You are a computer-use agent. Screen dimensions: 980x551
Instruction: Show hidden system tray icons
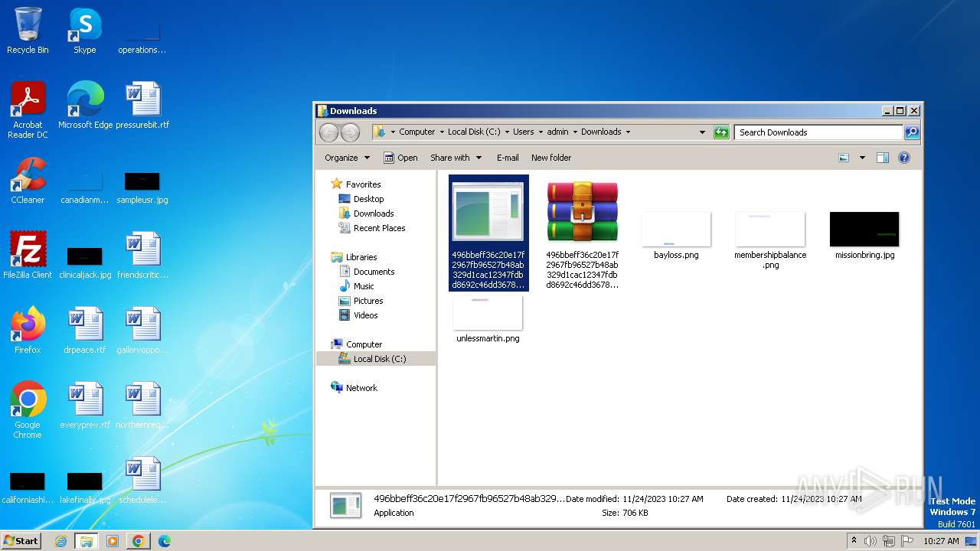(854, 541)
